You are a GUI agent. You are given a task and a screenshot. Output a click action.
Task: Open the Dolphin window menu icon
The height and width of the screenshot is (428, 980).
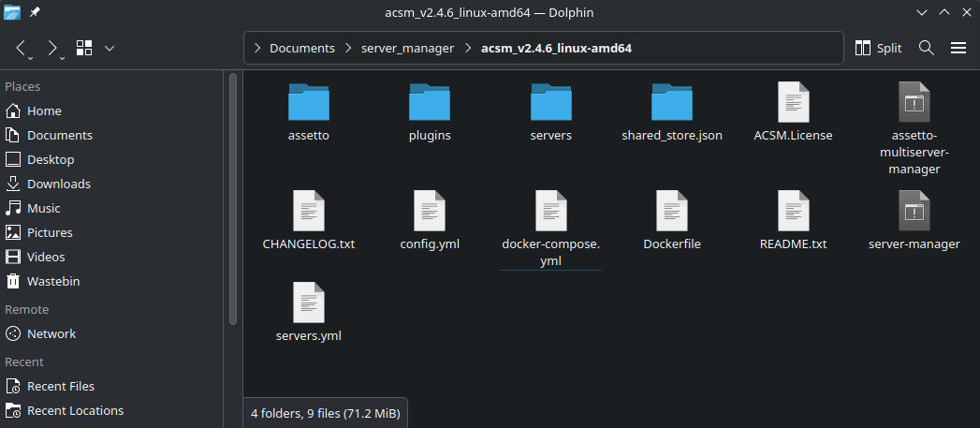[x=12, y=12]
